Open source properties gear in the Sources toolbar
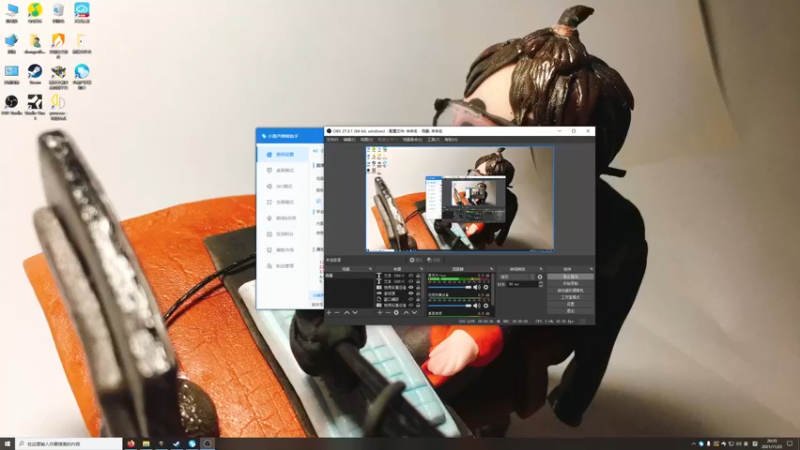Viewport: 800px width, 450px height. pyautogui.click(x=396, y=312)
